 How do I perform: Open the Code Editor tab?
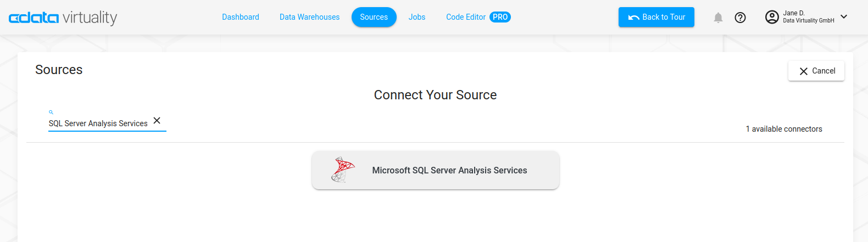click(x=466, y=17)
